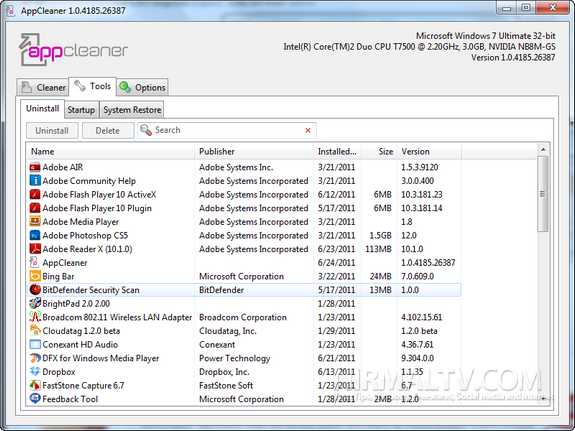Sort by the Publisher column header

254,151
